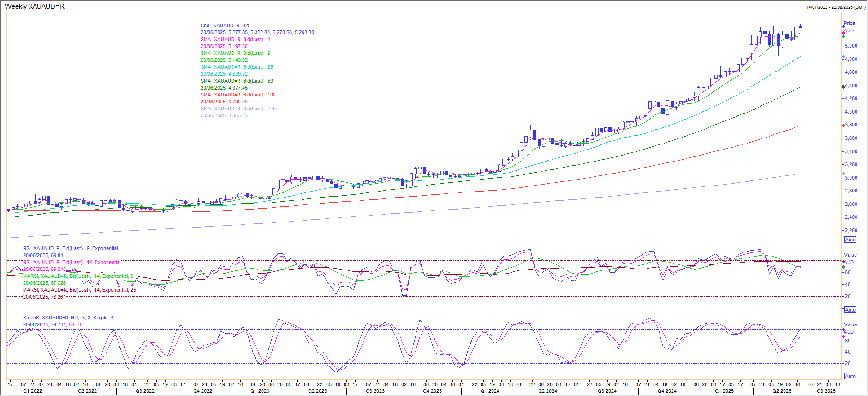
Task: Click the Q2 2025 label on the time axis
Action: 782,391
